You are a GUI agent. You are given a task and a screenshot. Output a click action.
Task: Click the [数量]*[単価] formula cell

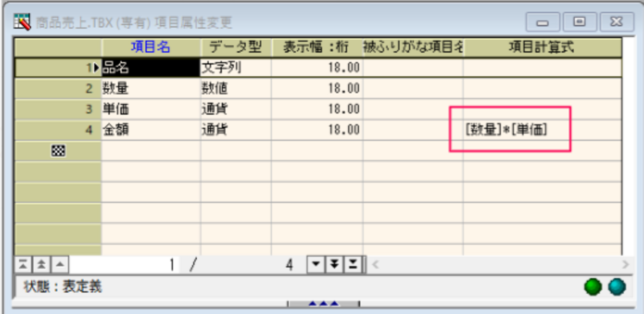click(542, 130)
